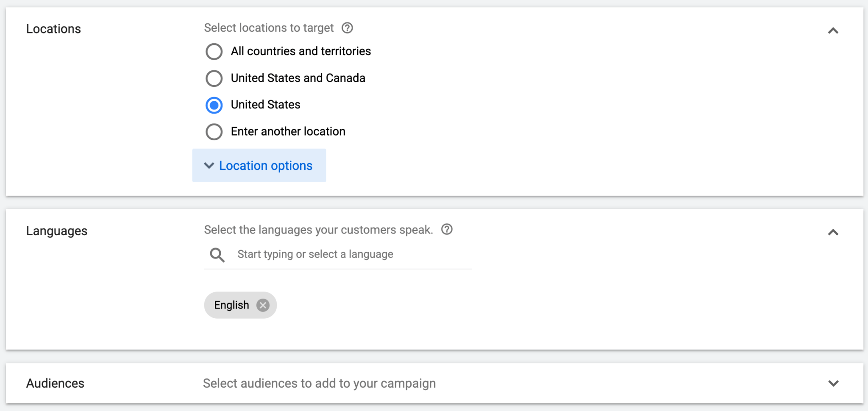Image resolution: width=868 pixels, height=411 pixels.
Task: Pick the "Enter another location" option
Action: click(x=214, y=131)
